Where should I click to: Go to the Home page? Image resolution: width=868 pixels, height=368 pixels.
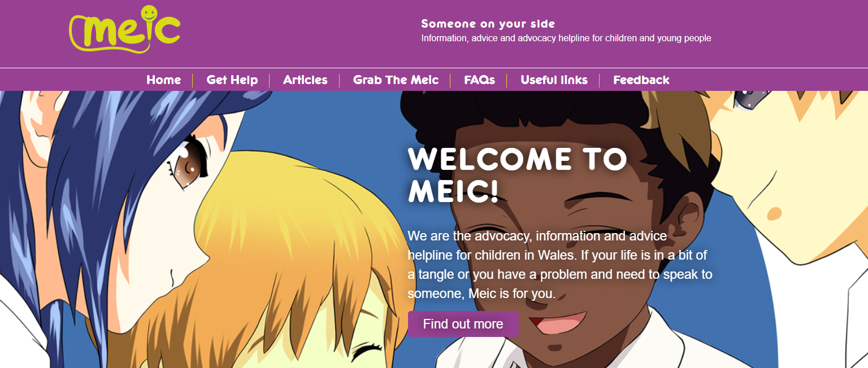(x=164, y=80)
